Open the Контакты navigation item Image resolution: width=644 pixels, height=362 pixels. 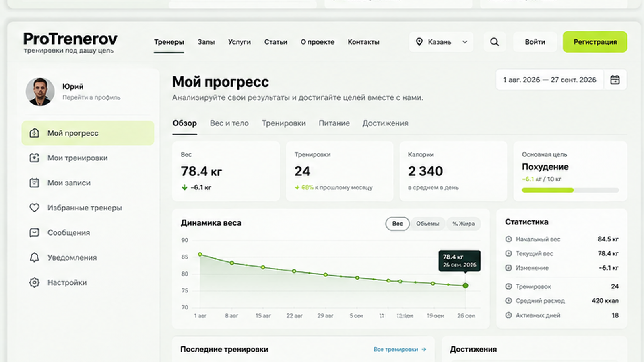coord(363,42)
